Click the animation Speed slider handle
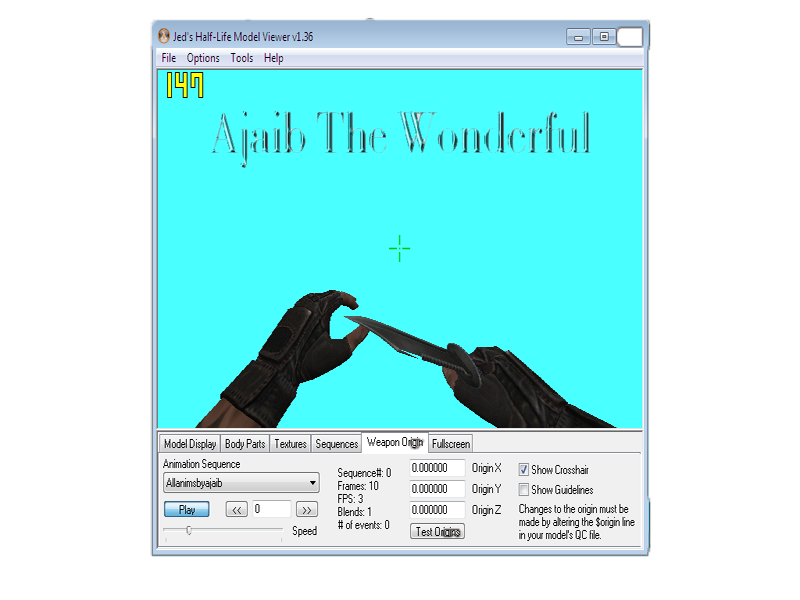 tap(189, 531)
